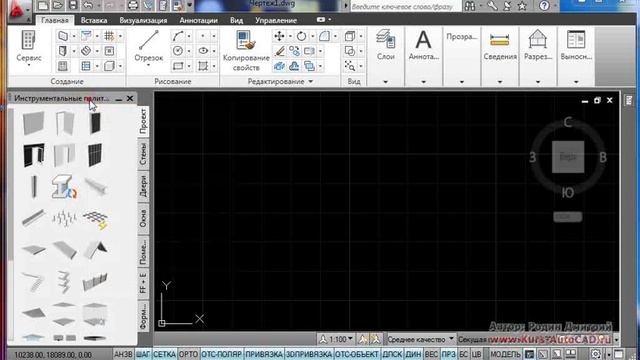Expand the Редактирование panel arrow
The height and width of the screenshot is (360, 640).
point(311,82)
